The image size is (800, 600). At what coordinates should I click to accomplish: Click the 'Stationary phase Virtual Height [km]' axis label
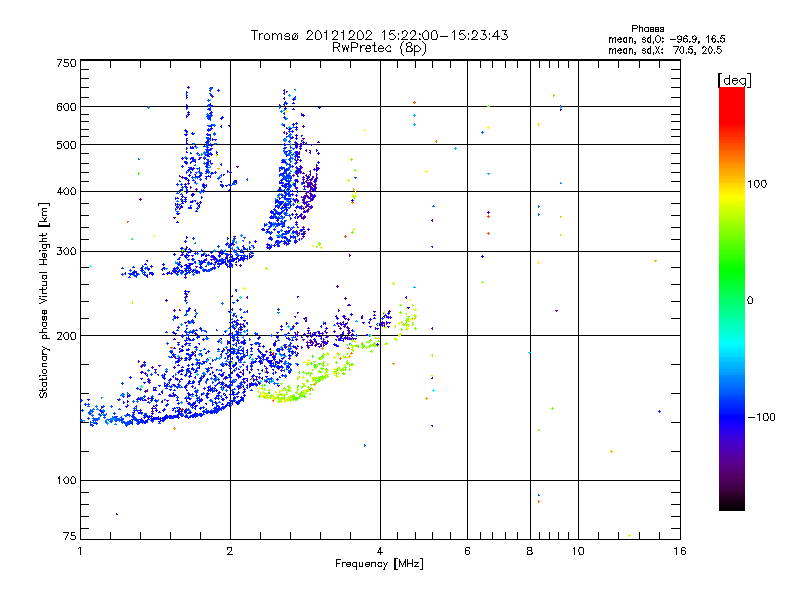tap(44, 300)
